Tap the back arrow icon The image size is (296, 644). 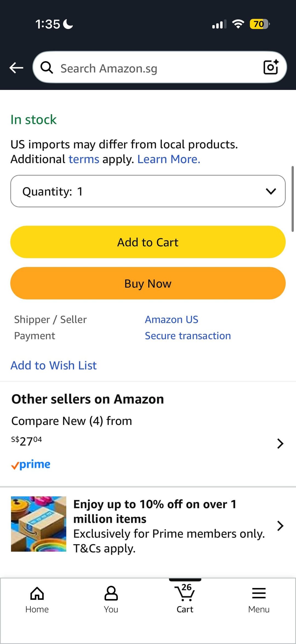point(16,68)
